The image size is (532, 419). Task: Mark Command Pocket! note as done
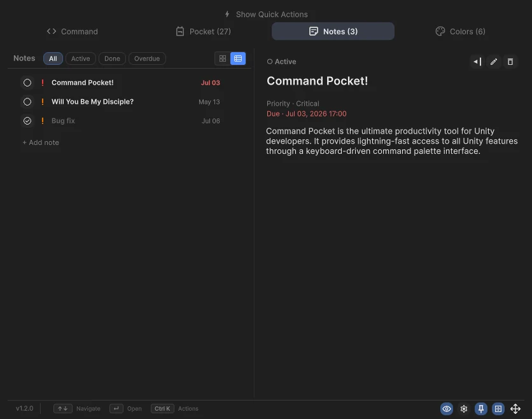27,83
